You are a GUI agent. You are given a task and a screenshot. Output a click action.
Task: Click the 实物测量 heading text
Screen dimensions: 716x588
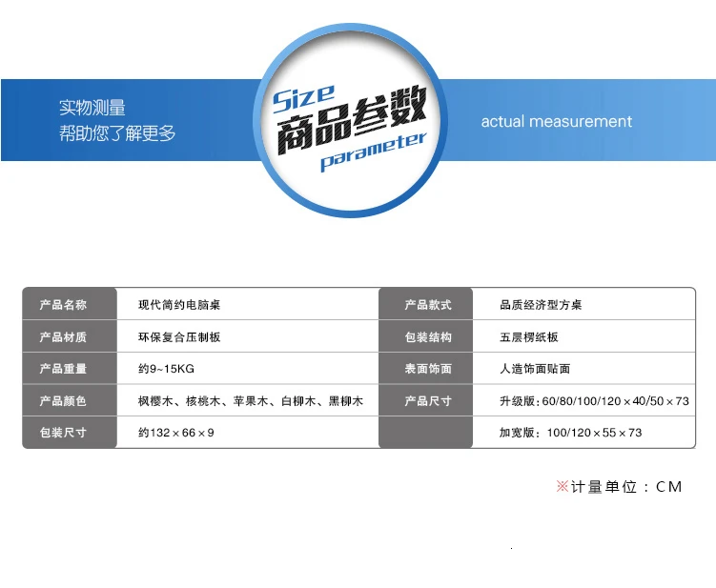(x=92, y=108)
